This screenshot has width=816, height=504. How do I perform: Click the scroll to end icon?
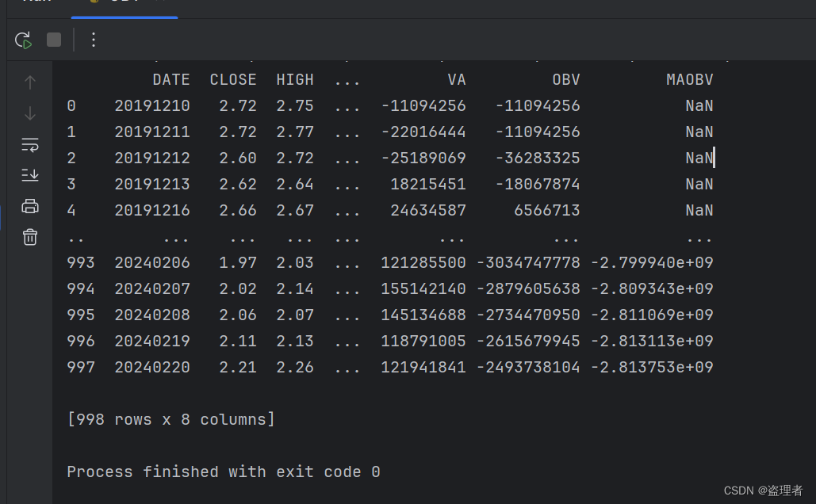coord(30,175)
